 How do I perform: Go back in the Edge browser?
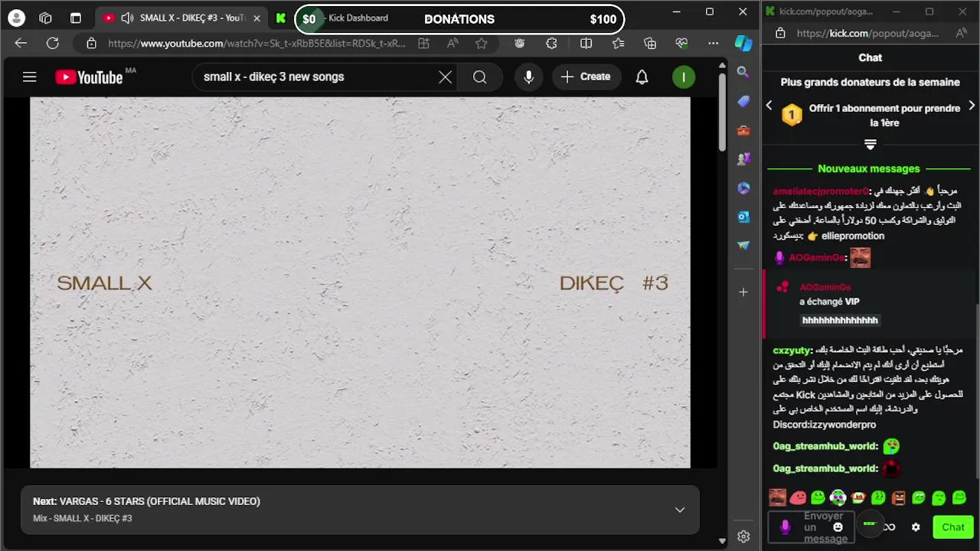[21, 44]
